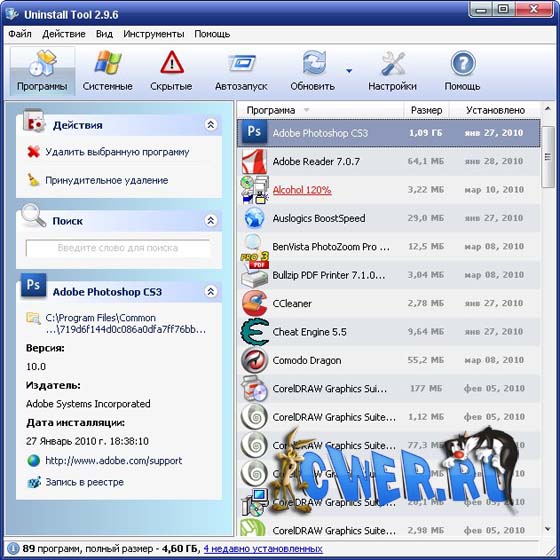560x560 pixels.
Task: Click the Comodo Dragon icon
Action: [254, 360]
